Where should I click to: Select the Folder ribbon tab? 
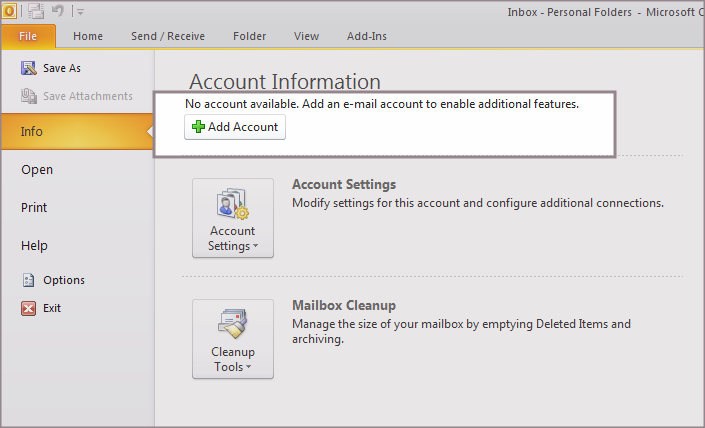[x=249, y=36]
